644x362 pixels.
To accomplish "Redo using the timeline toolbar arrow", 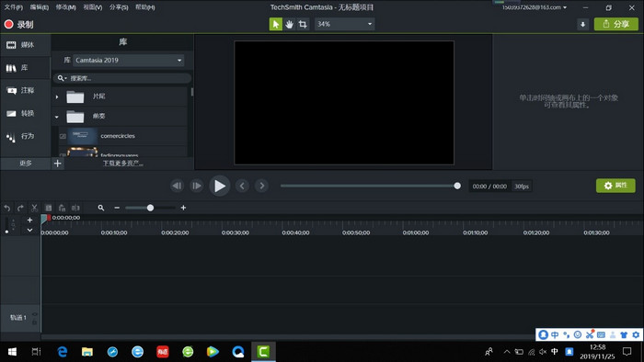I will [x=20, y=208].
